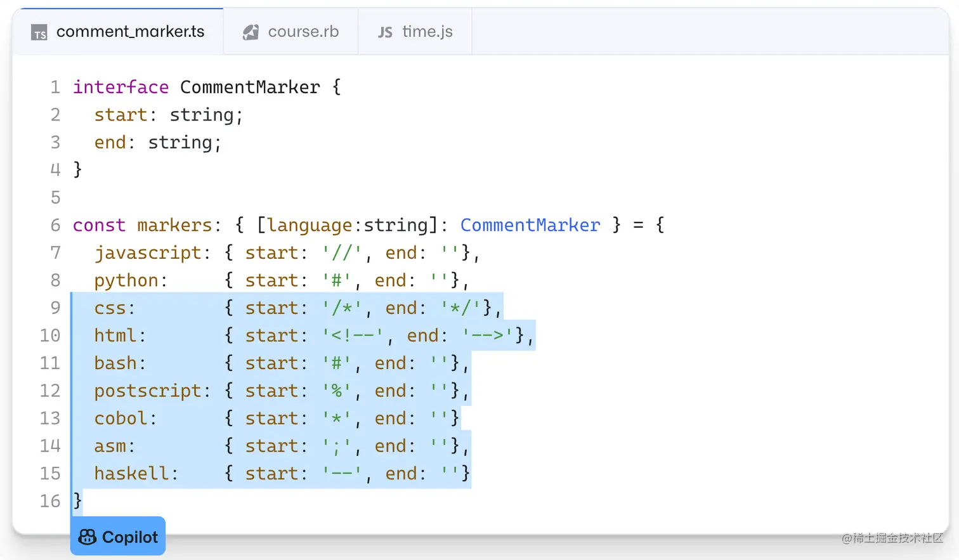Click blue 'CommentMarker' type on line 6

(x=530, y=225)
